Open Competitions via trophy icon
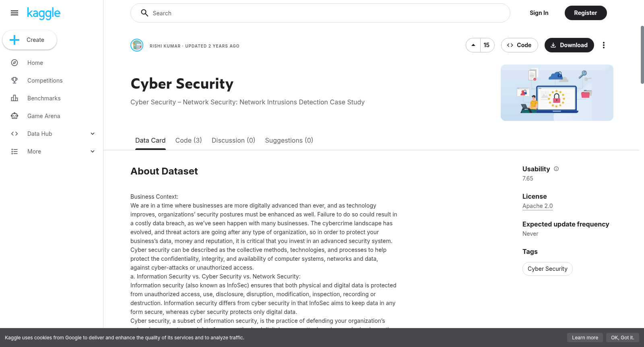 [14, 81]
